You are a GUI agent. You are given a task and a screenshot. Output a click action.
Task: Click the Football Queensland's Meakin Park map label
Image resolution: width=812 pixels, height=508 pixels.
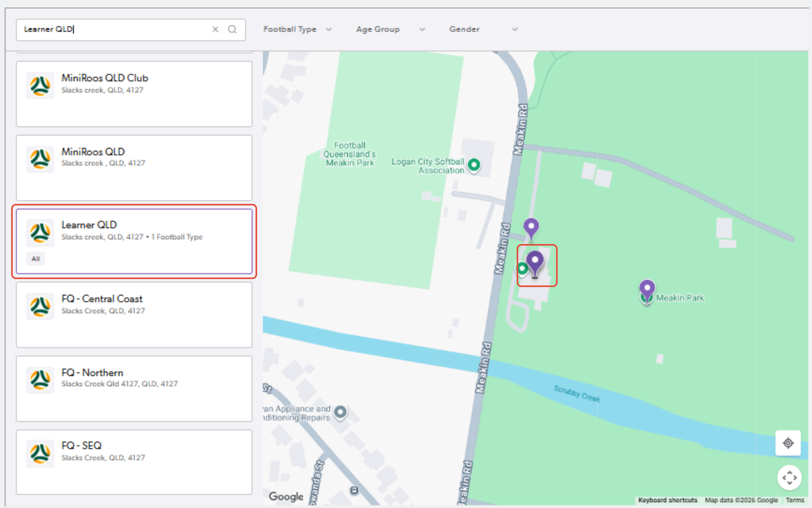pyautogui.click(x=349, y=154)
